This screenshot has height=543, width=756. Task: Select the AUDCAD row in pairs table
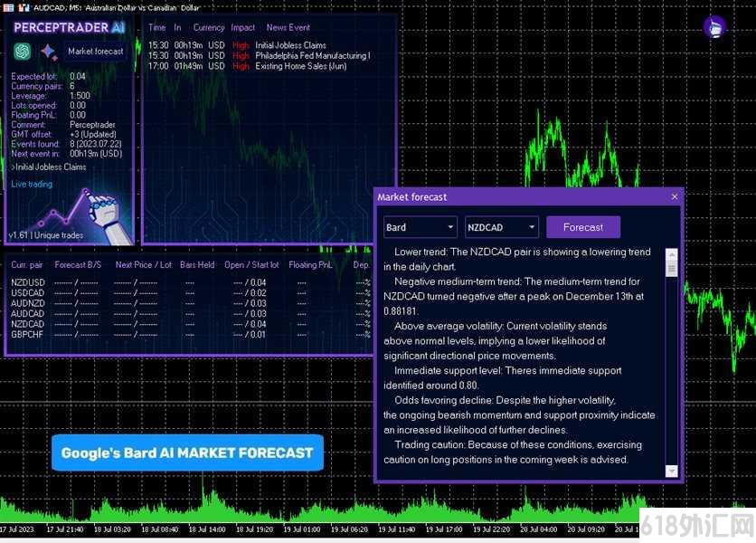point(191,314)
